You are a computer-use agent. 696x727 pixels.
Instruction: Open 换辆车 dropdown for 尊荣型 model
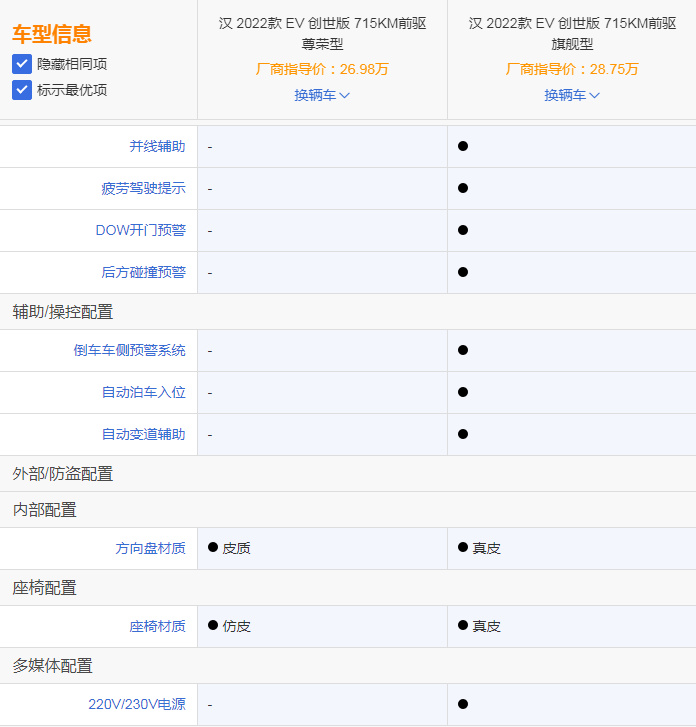click(322, 95)
